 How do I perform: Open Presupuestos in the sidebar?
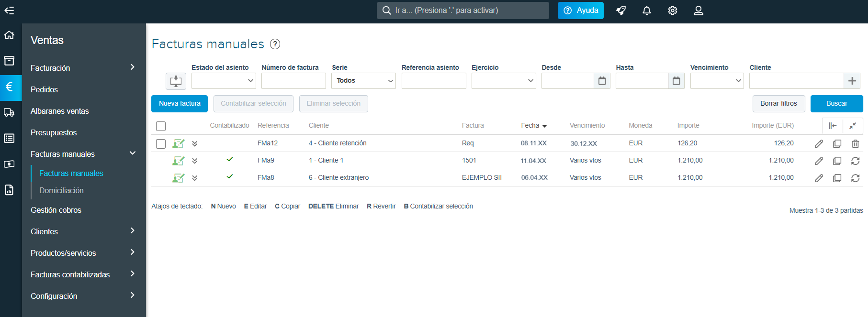pyautogui.click(x=54, y=132)
